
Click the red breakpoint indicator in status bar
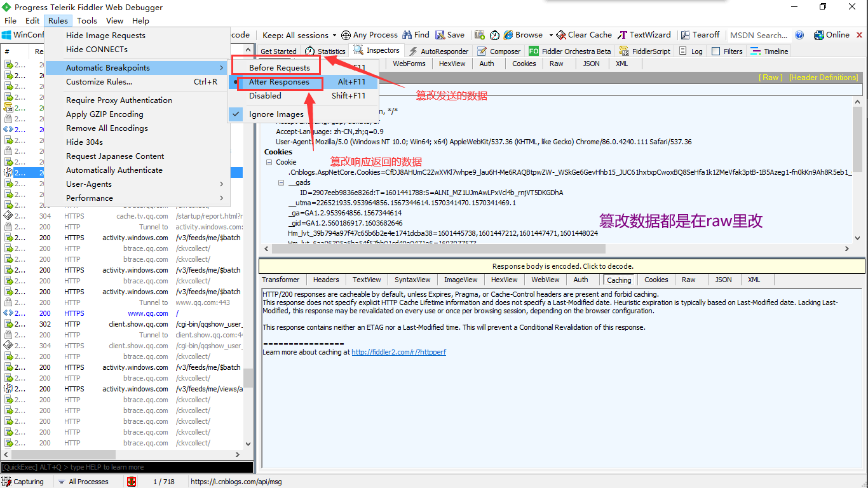click(132, 482)
